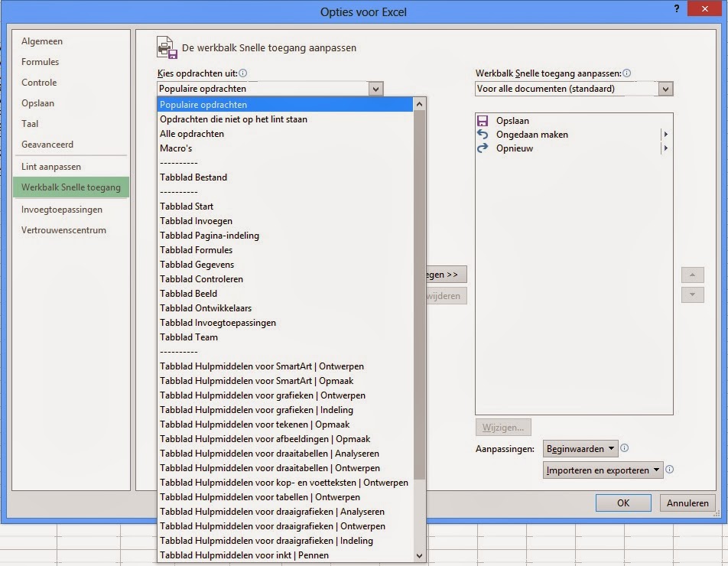Expand the flyout arrow next to Ongedaan maken
Image resolution: width=728 pixels, height=566 pixels.
point(665,134)
